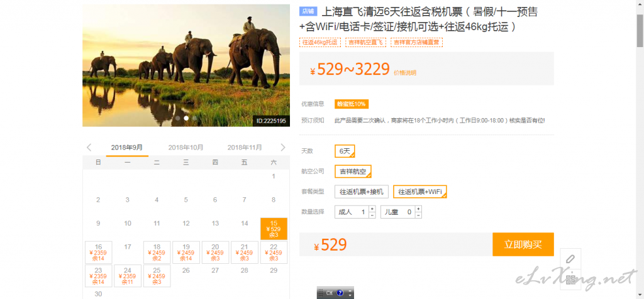Click the QR code icon at right
The width and height of the screenshot is (644, 299).
coord(570,281)
